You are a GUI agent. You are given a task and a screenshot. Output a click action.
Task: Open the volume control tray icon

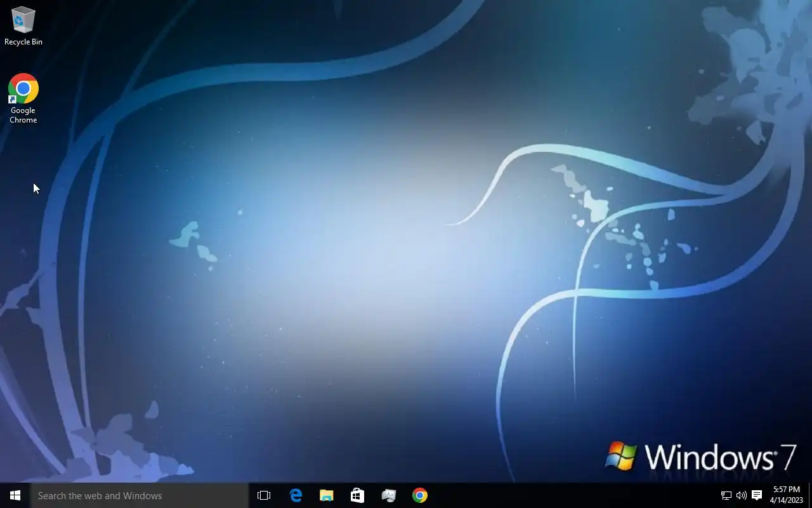(742, 495)
